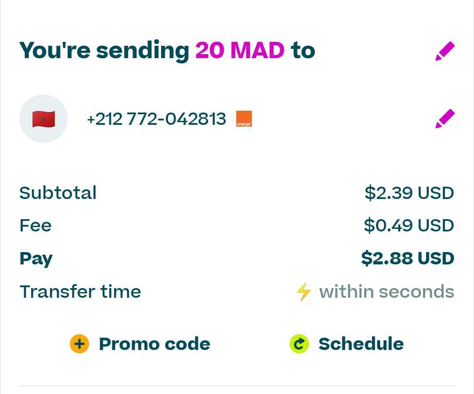
Task: Click the 'within seconds' text
Action: tap(387, 292)
